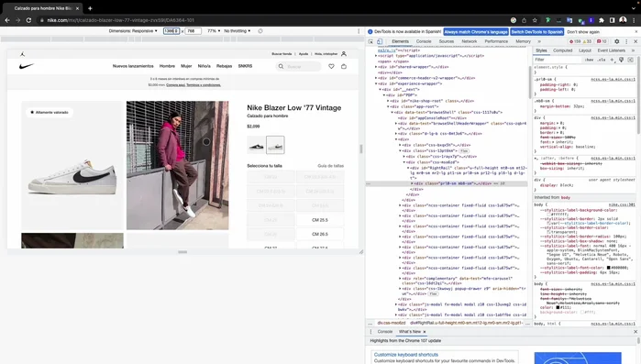641x364 pixels.
Task: Open the No throttling dropdown
Action: pyautogui.click(x=238, y=31)
